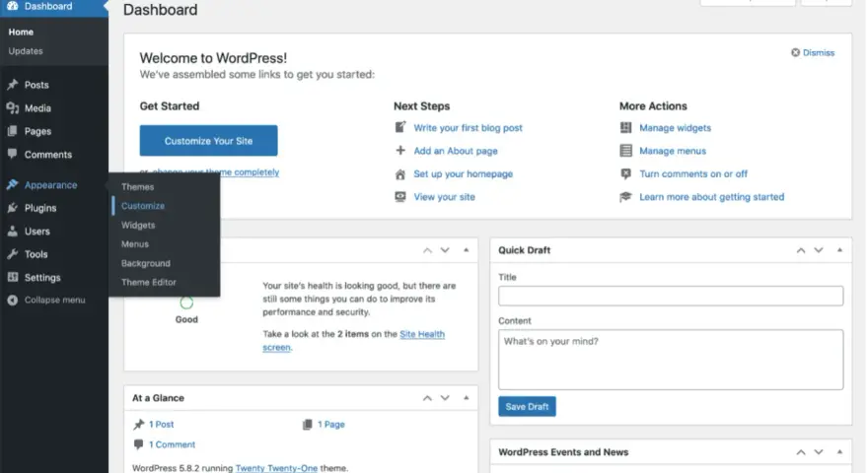Move Quick Draft panel up
The image size is (868, 473).
point(801,250)
